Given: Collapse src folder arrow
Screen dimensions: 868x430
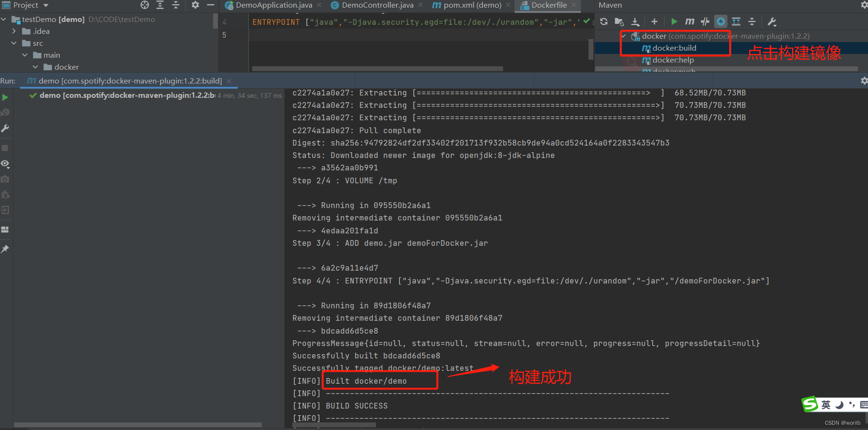Looking at the screenshot, I should click(14, 43).
